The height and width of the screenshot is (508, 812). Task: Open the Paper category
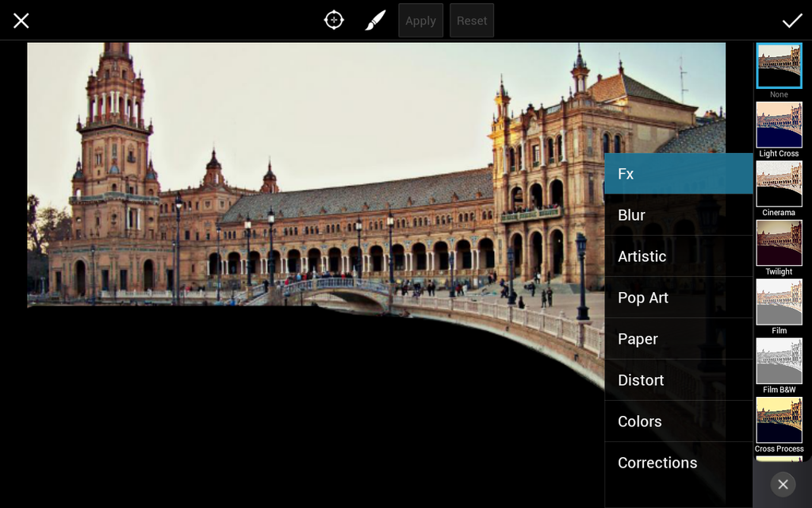click(679, 338)
